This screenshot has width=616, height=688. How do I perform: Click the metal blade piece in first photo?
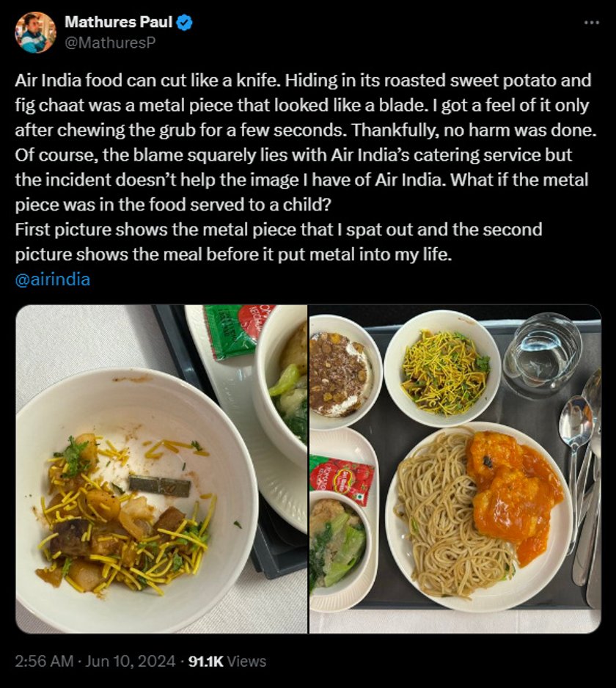pos(160,486)
